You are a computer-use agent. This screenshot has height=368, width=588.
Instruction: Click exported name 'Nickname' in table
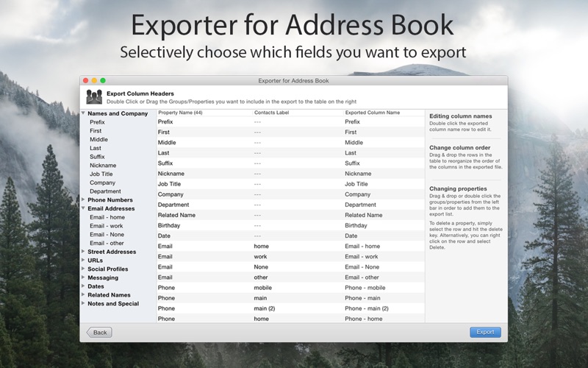pos(358,174)
